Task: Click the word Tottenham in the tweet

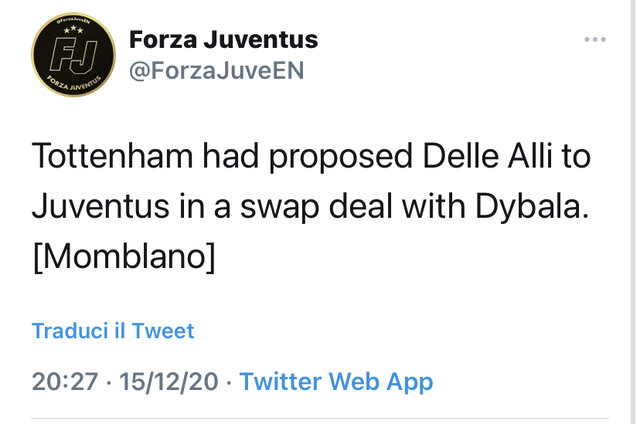Action: coord(112,156)
